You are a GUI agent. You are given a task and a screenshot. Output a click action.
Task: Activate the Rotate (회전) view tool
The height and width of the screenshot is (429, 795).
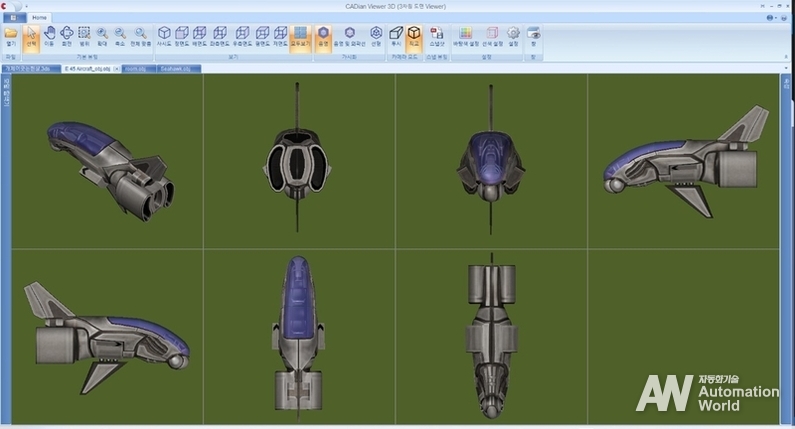click(x=66, y=37)
